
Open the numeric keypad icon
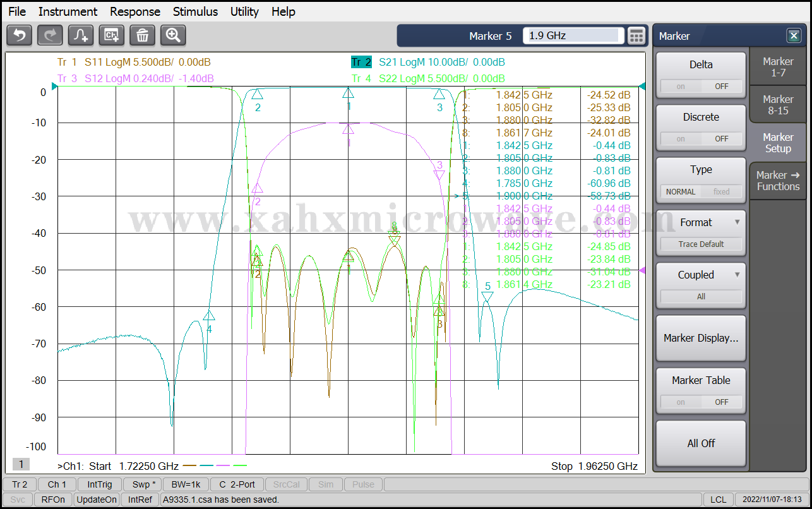tap(637, 36)
